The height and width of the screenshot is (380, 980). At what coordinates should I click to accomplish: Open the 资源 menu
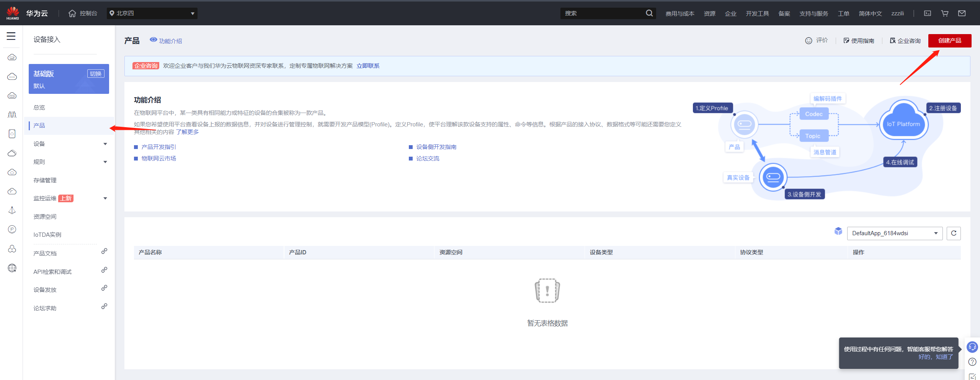point(709,13)
